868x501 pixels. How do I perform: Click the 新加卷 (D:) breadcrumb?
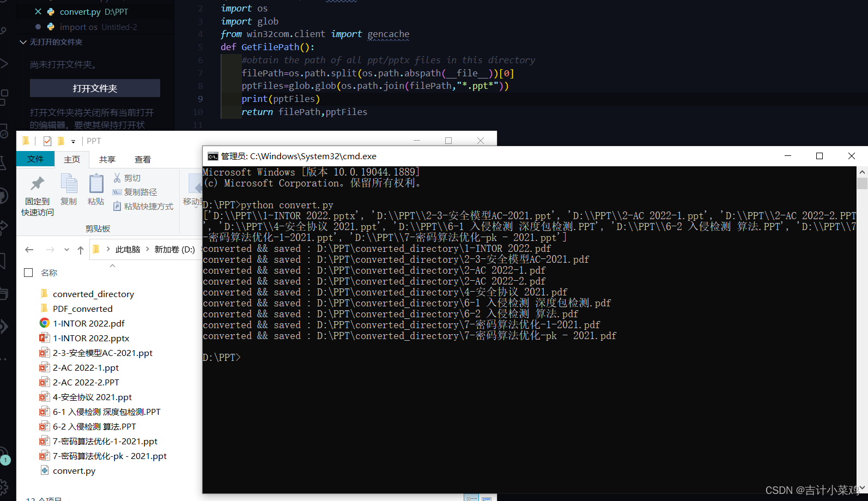tap(174, 249)
